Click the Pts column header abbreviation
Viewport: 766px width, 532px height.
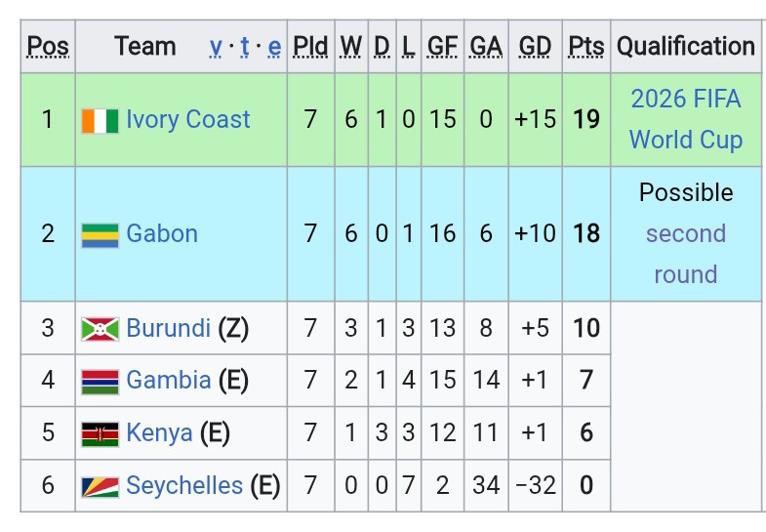pyautogui.click(x=586, y=47)
